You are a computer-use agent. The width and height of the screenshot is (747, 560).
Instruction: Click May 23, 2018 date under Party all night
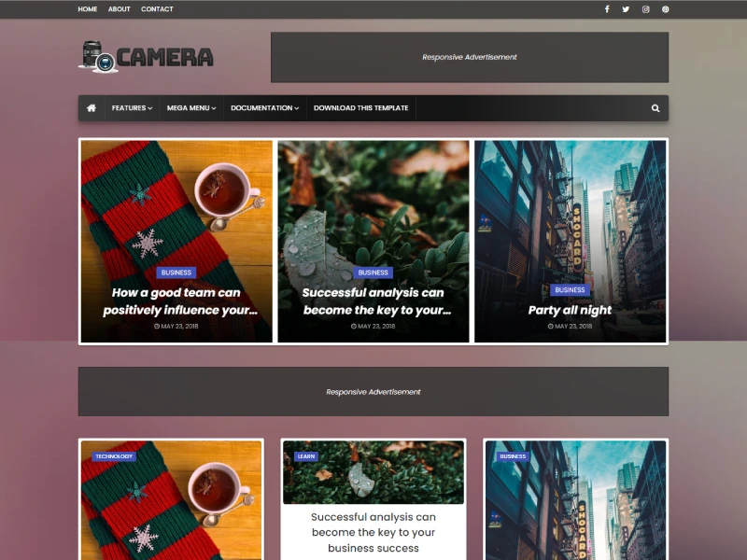click(x=570, y=326)
